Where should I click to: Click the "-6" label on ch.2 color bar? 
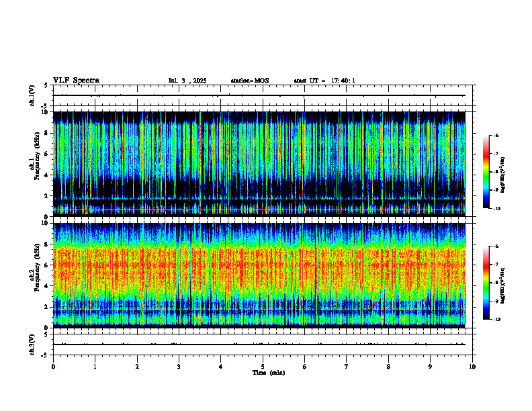tap(496, 246)
